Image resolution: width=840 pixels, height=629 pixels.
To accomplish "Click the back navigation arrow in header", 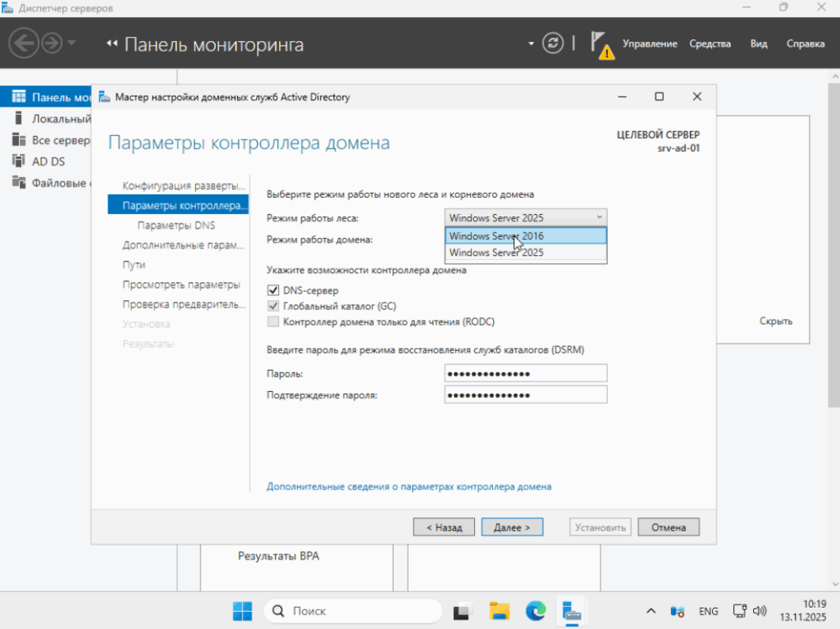I will point(25,43).
